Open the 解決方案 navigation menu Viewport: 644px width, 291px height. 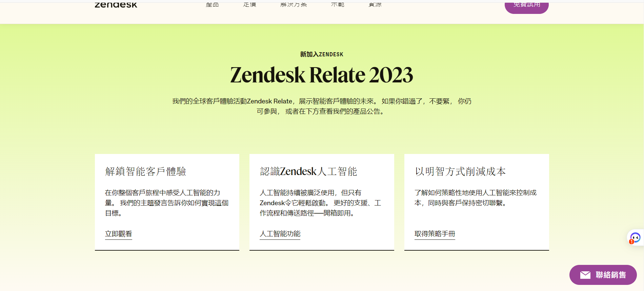(294, 4)
